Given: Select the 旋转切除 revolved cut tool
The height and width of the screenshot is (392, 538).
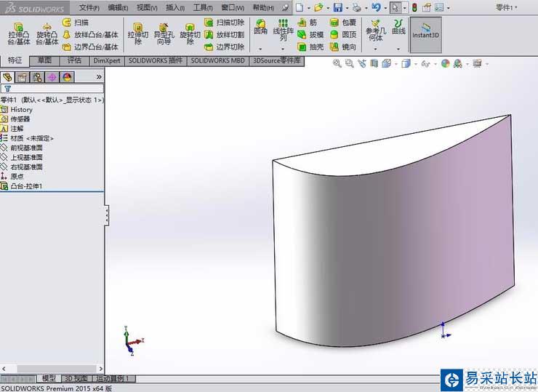Looking at the screenshot, I should click(x=190, y=34).
